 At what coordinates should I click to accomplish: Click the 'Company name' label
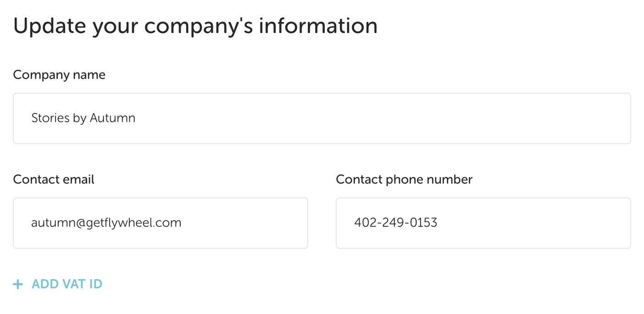[59, 75]
